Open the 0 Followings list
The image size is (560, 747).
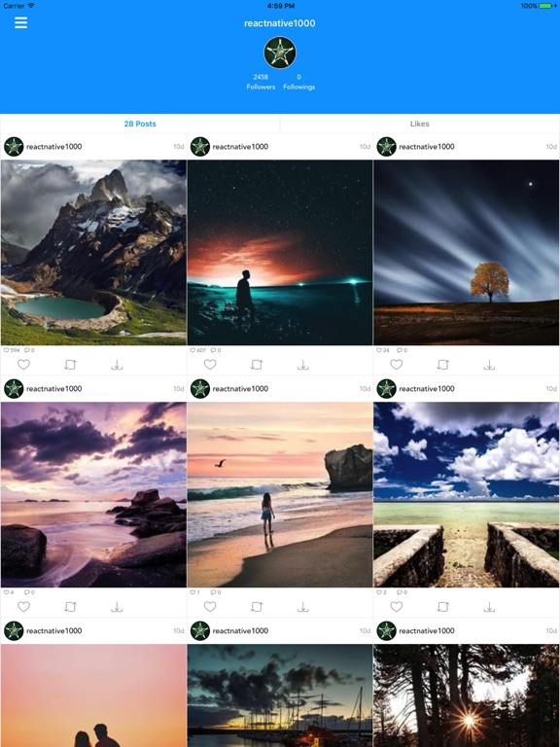click(x=299, y=82)
